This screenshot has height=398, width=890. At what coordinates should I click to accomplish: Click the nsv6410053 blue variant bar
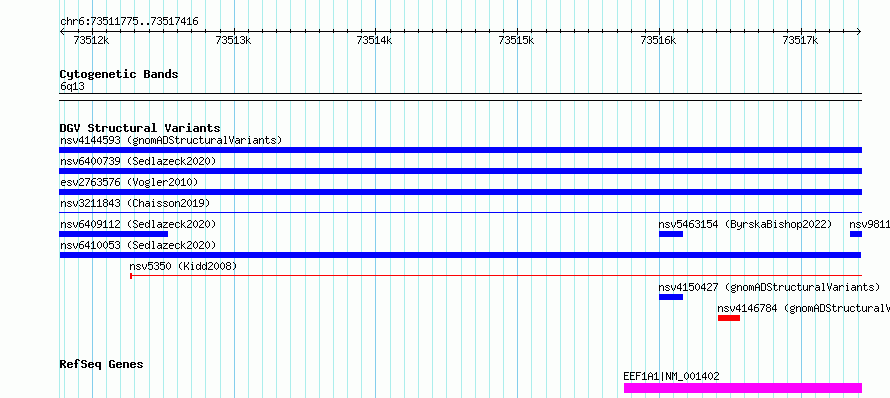(x=460, y=255)
